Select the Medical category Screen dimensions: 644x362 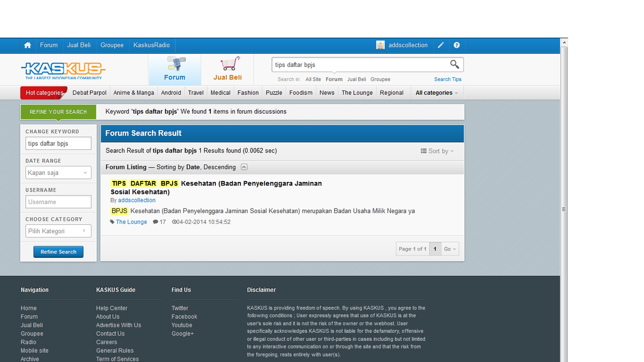pos(220,93)
